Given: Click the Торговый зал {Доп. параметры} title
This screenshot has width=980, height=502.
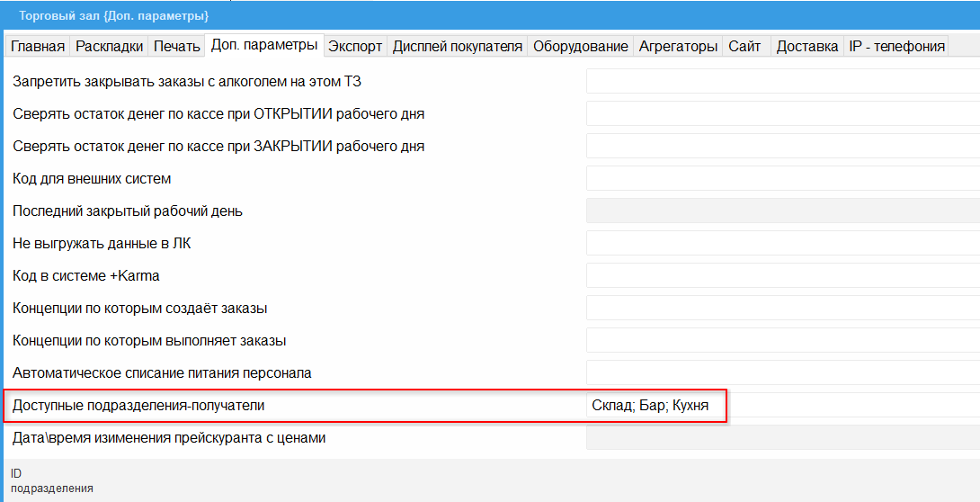Looking at the screenshot, I should pos(114,15).
